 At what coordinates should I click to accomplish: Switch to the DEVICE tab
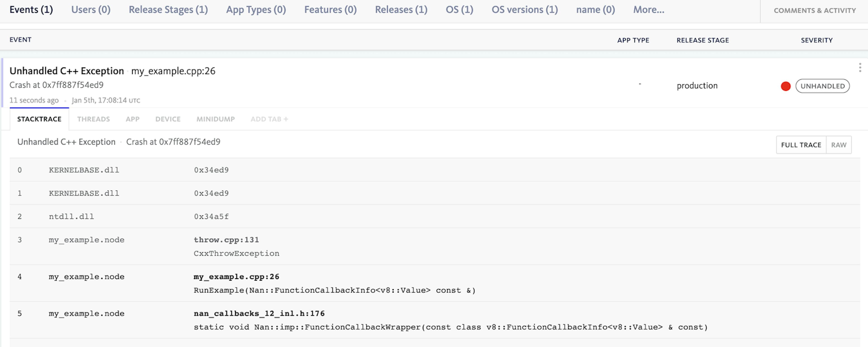coord(168,119)
